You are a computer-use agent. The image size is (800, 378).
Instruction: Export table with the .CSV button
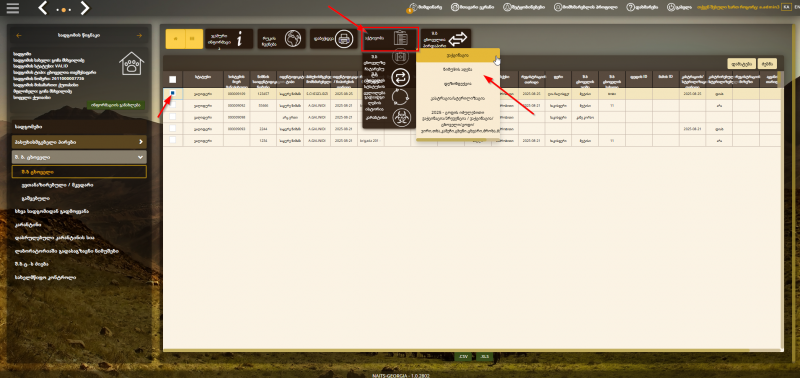pos(463,357)
